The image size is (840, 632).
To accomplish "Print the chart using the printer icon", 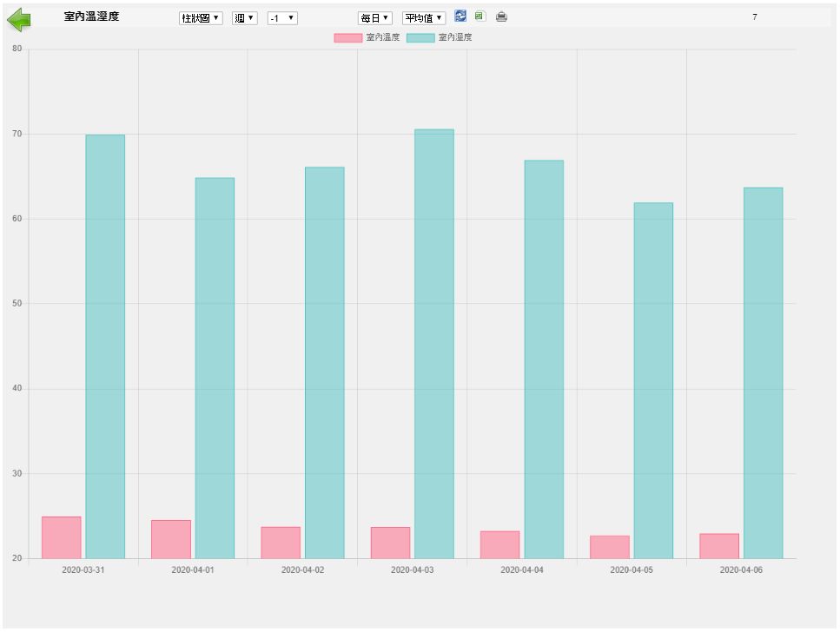I will [x=501, y=16].
